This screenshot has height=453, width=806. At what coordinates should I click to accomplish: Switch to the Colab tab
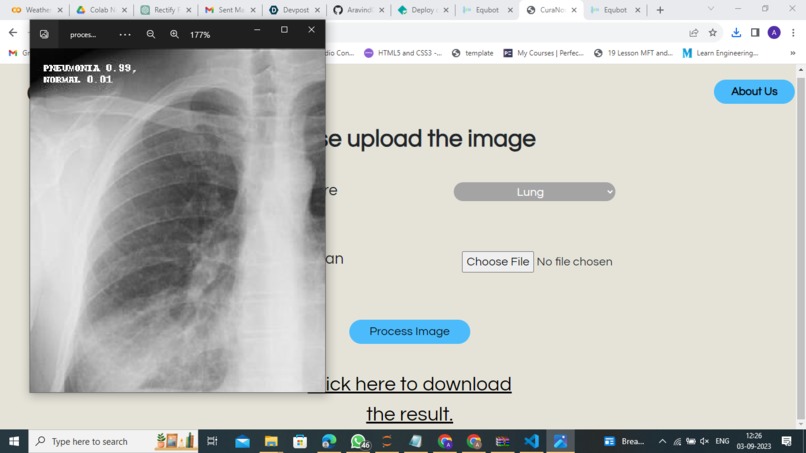pos(102,10)
